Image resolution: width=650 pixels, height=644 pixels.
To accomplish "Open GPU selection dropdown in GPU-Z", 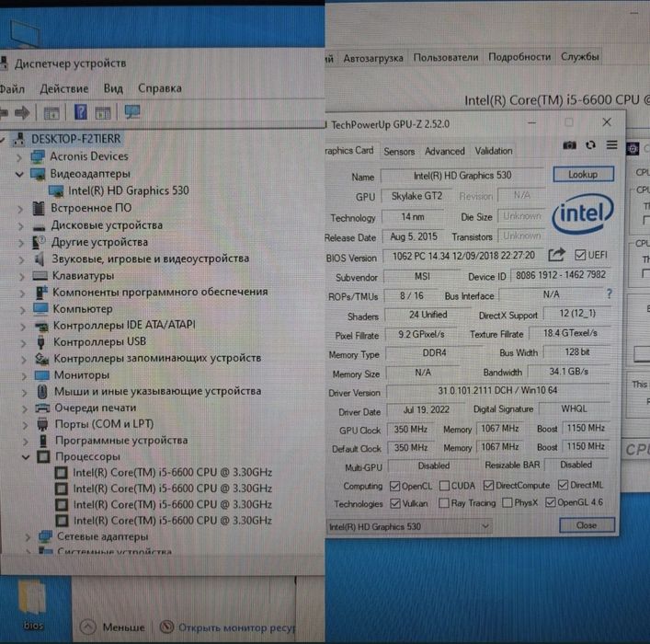I will (409, 527).
